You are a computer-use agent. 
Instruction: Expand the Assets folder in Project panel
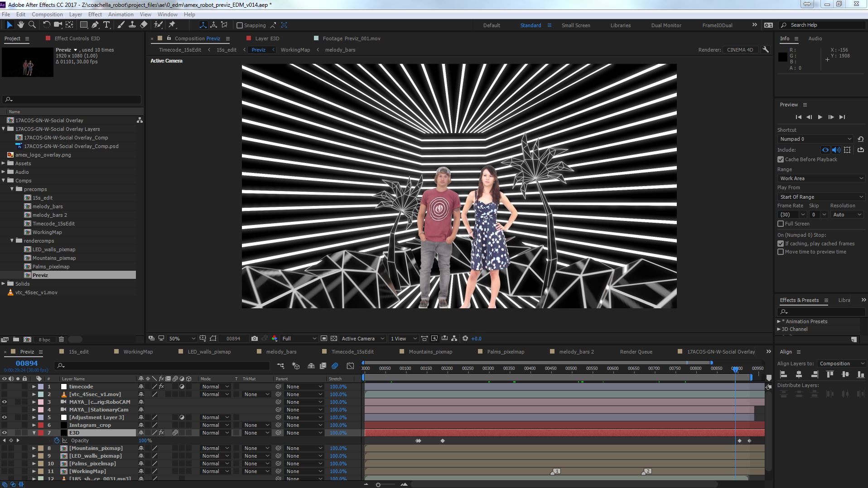pyautogui.click(x=4, y=163)
